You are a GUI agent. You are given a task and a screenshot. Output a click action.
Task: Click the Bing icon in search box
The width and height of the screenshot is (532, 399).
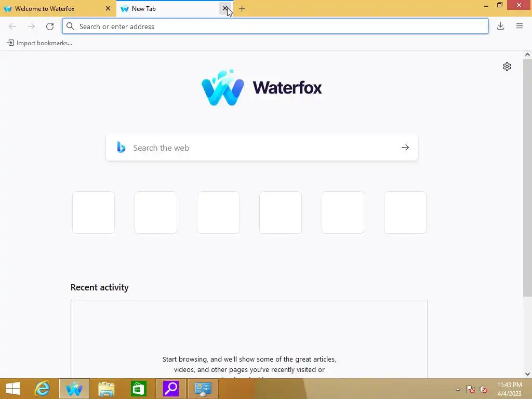(121, 147)
